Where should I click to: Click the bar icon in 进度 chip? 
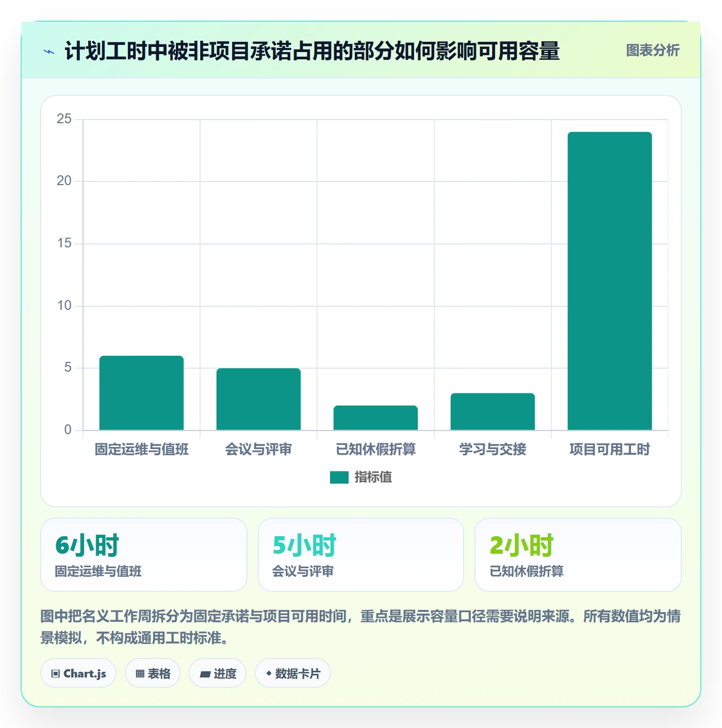(x=205, y=674)
